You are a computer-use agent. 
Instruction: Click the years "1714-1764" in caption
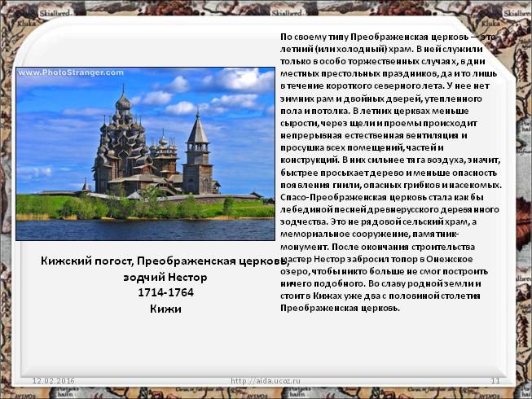(160, 292)
